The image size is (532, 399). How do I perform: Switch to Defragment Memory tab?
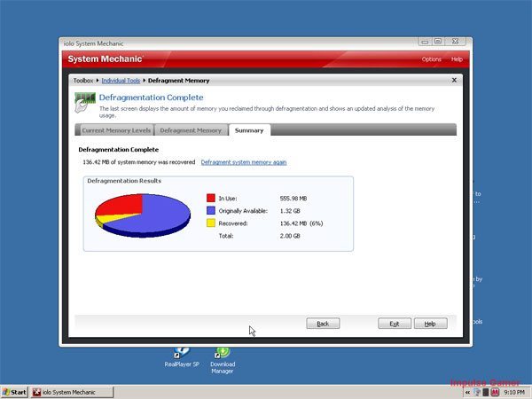(191, 130)
